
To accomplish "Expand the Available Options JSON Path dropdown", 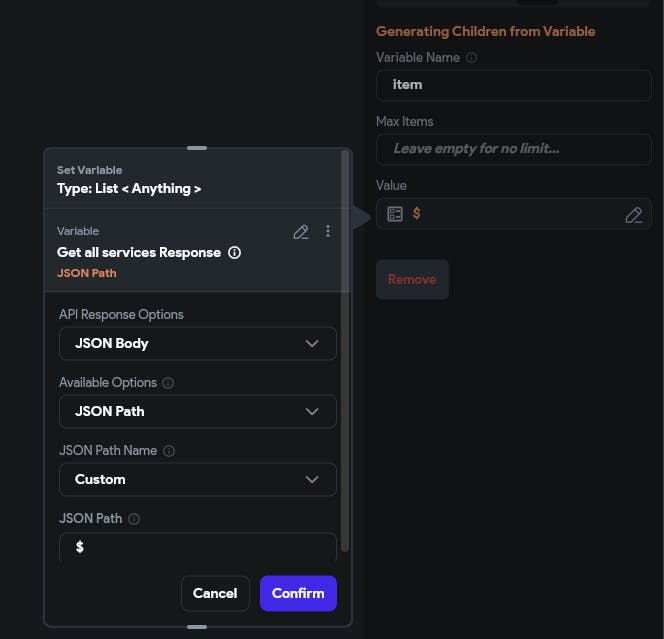I will coord(198,411).
